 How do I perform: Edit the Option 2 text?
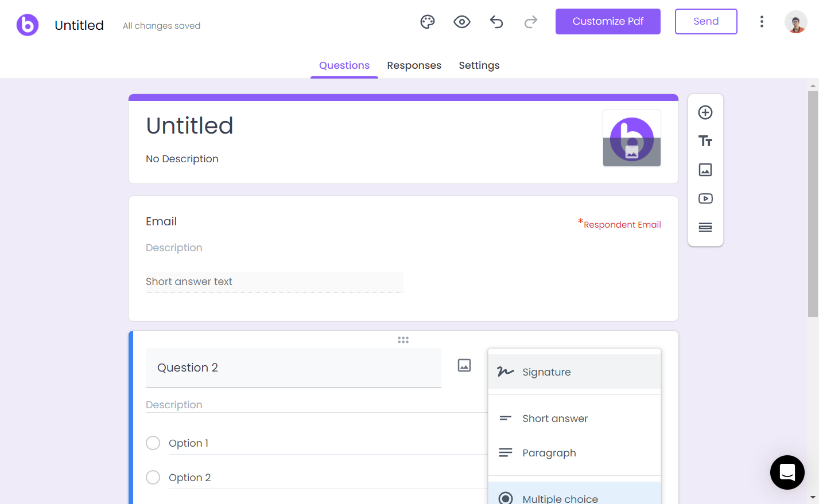(x=328, y=478)
